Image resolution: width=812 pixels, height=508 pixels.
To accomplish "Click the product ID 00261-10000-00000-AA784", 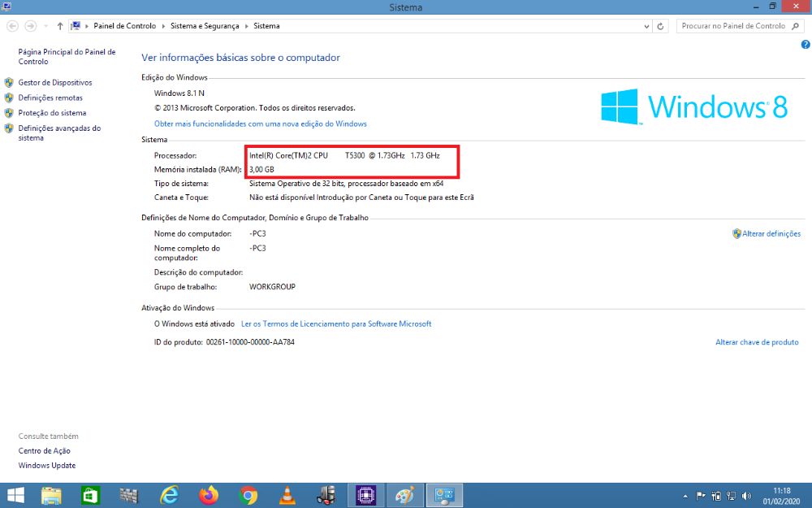I will 250,342.
